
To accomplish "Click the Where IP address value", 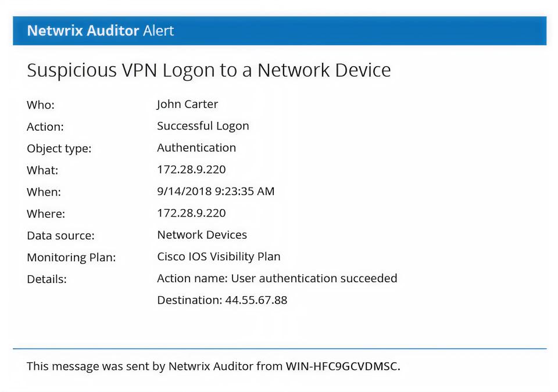I will point(191,213).
